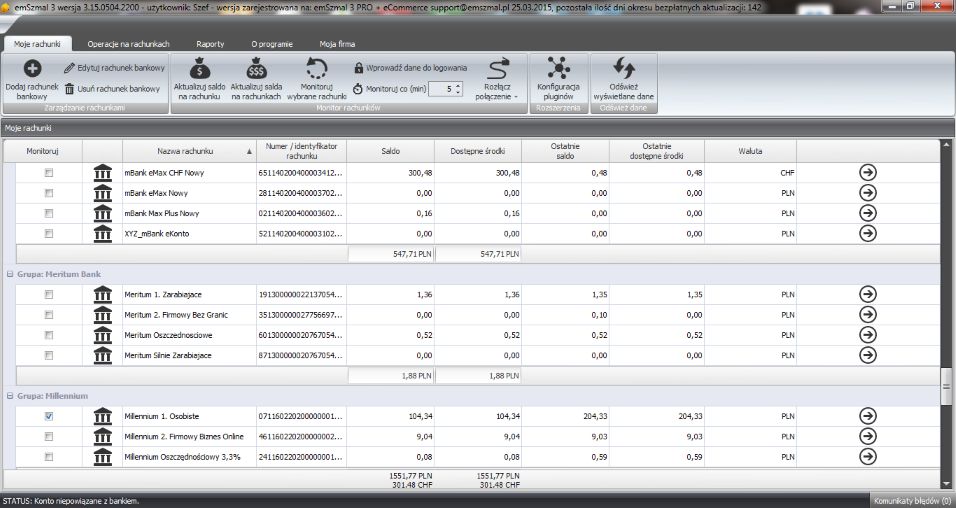Viewport: 956px width, 508px height.
Task: Click vertical scrollbar thumb
Action: [946, 386]
